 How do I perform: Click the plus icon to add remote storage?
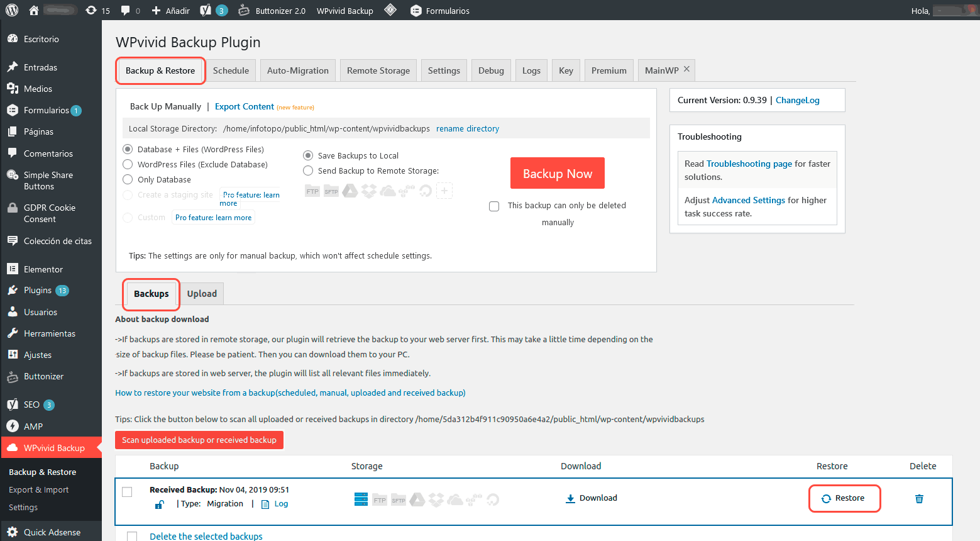pyautogui.click(x=444, y=191)
